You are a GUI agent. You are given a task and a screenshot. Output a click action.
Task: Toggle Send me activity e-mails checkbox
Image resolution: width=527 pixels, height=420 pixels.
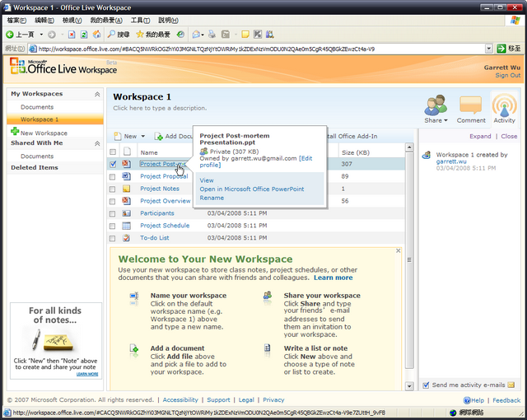click(x=426, y=385)
